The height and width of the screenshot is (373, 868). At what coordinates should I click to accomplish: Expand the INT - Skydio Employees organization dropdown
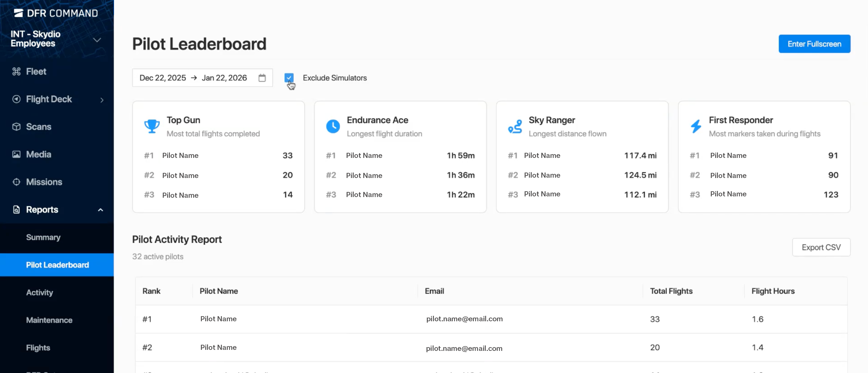97,40
